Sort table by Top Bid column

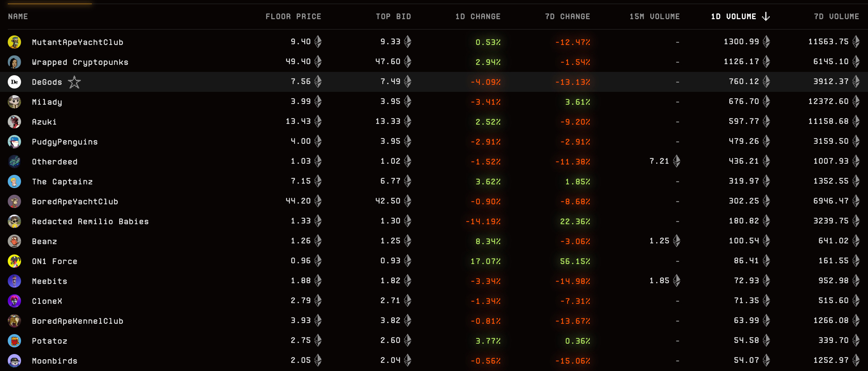pos(393,17)
